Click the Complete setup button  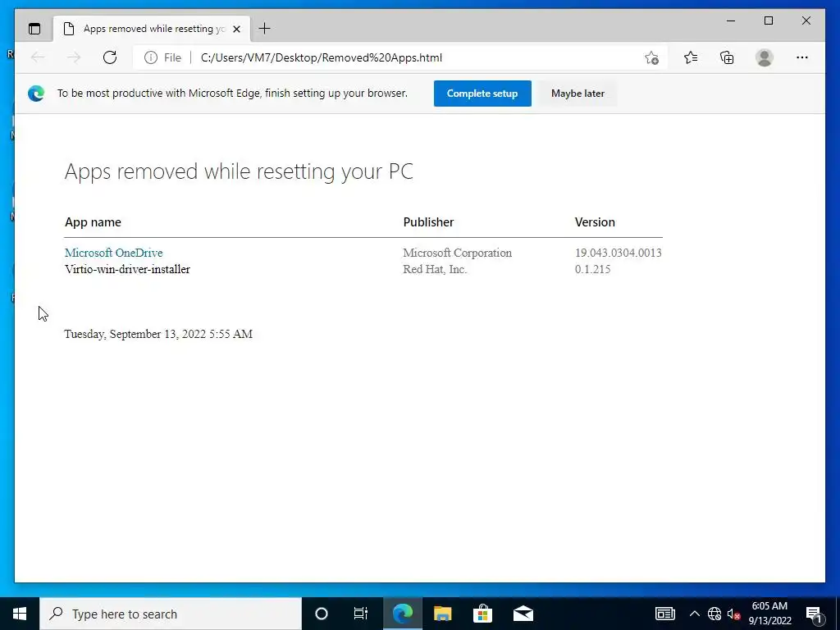tap(482, 94)
